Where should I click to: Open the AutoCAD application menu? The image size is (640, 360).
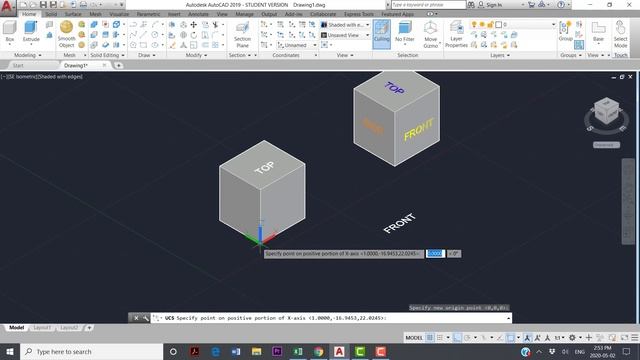click(x=7, y=7)
